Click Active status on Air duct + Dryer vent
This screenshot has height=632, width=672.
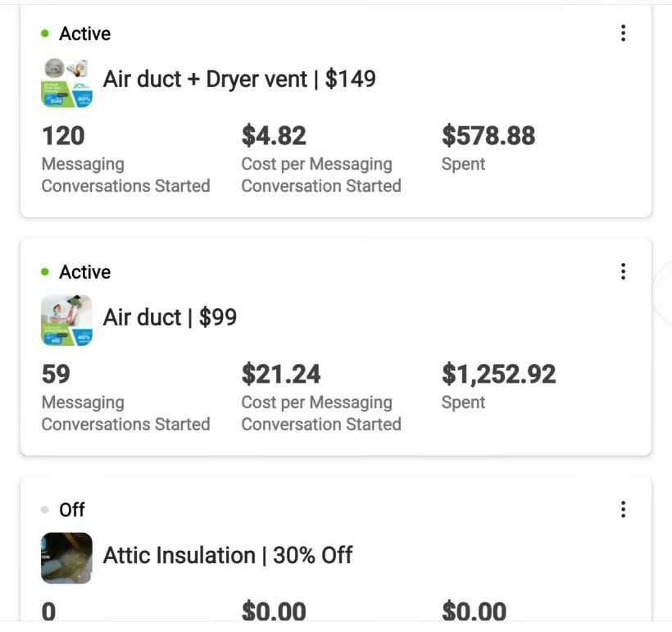coord(84,34)
